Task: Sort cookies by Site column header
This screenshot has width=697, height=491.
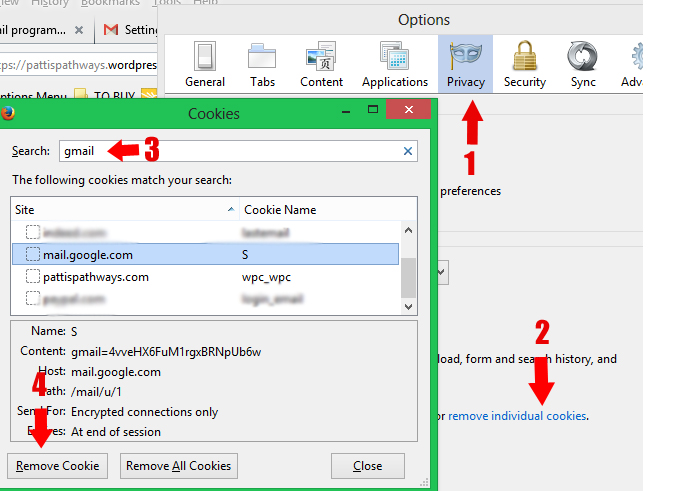Action: pyautogui.click(x=120, y=210)
